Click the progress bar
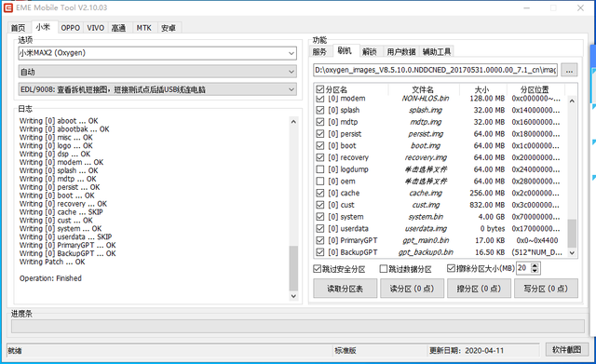This screenshot has height=364, width=596. (x=298, y=327)
